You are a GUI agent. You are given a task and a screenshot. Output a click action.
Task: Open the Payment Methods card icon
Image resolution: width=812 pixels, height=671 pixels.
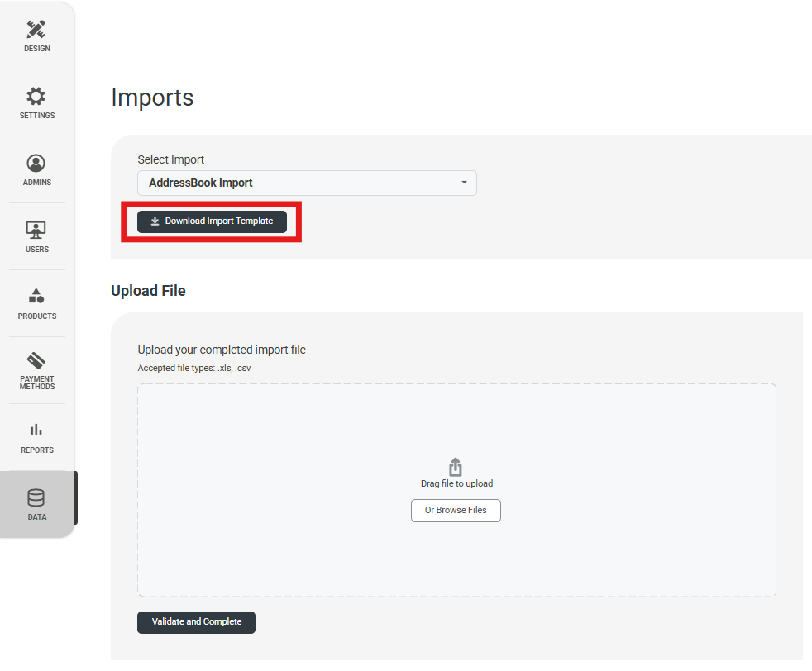[36, 361]
